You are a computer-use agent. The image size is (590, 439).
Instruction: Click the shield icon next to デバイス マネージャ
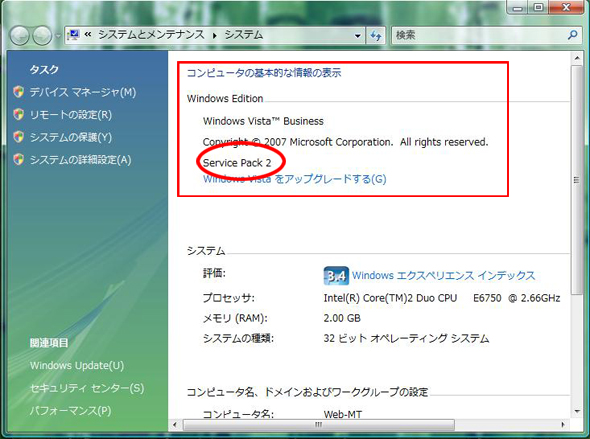pyautogui.click(x=18, y=92)
